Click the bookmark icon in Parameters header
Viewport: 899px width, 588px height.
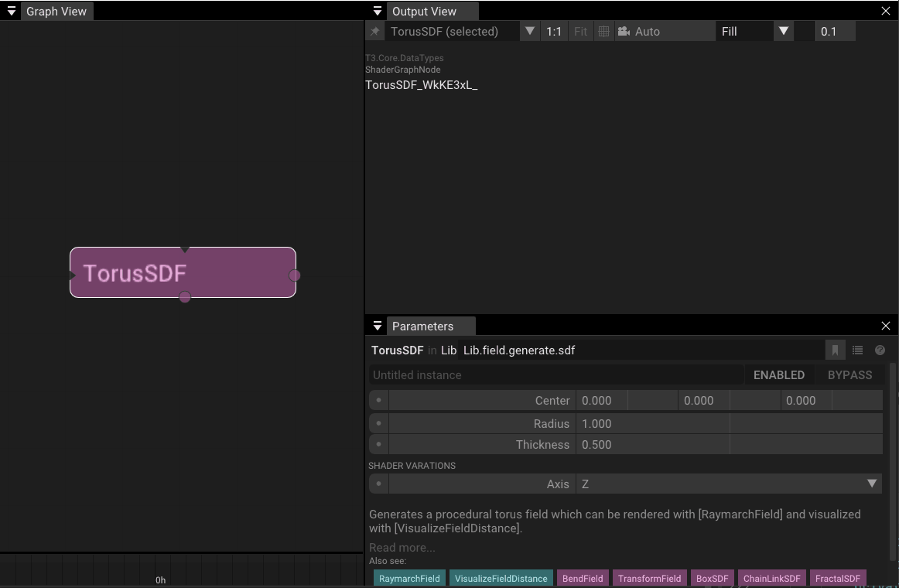click(835, 350)
